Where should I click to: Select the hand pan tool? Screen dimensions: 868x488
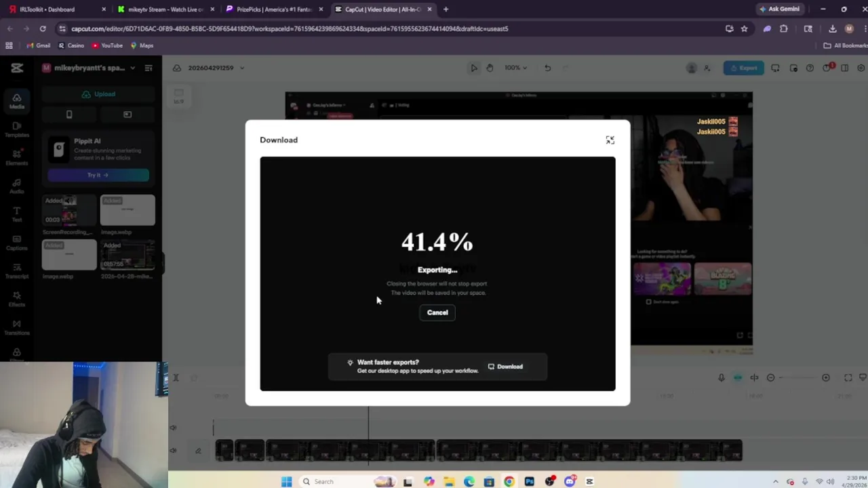[490, 68]
